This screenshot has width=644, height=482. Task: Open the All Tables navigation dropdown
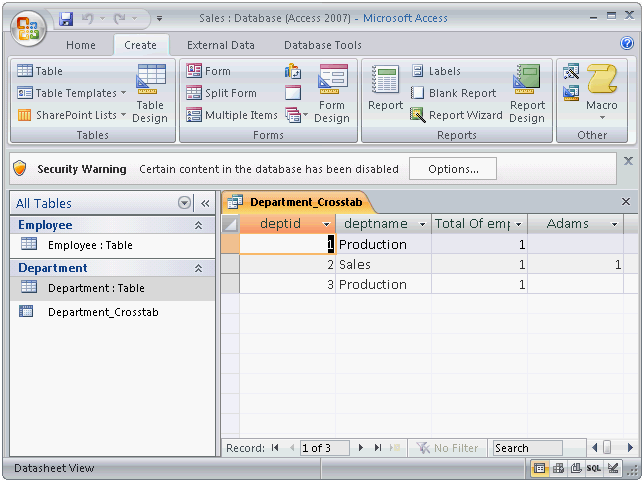coord(184,203)
